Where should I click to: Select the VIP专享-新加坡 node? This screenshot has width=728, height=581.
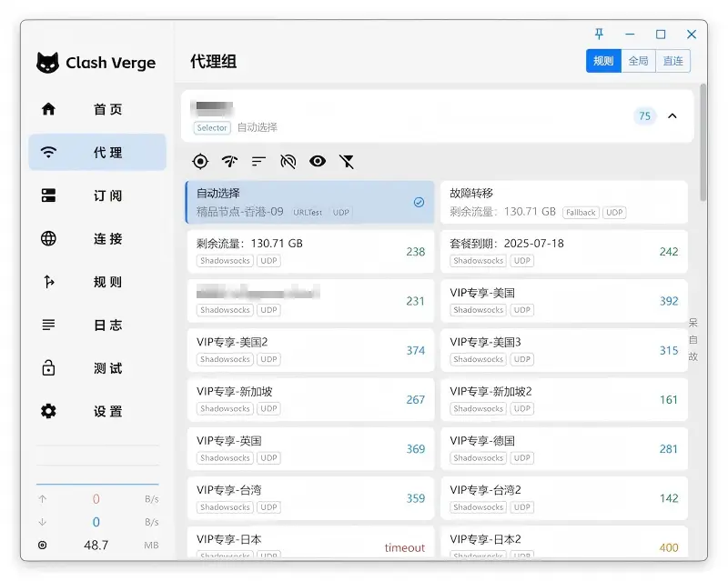click(310, 399)
